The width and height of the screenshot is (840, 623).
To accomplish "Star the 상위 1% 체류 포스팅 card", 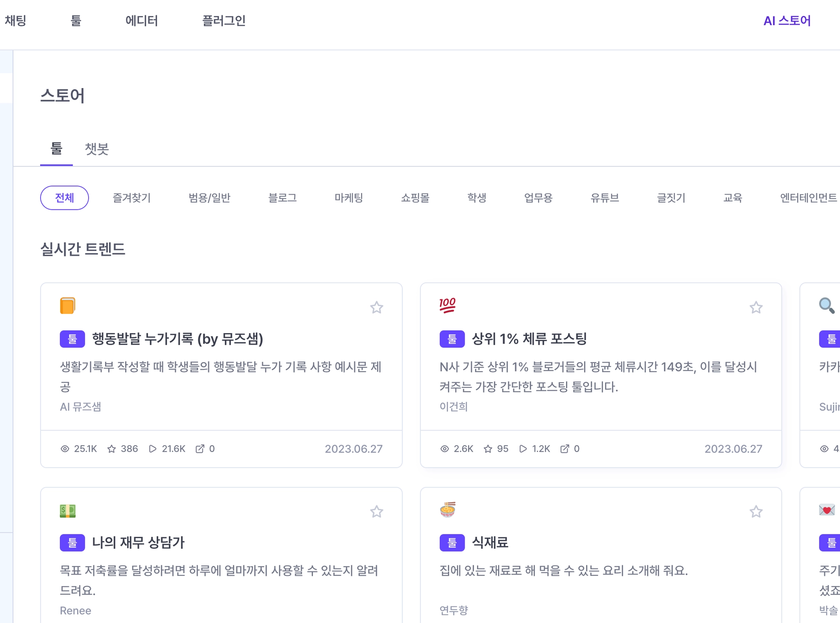I will pyautogui.click(x=756, y=307).
